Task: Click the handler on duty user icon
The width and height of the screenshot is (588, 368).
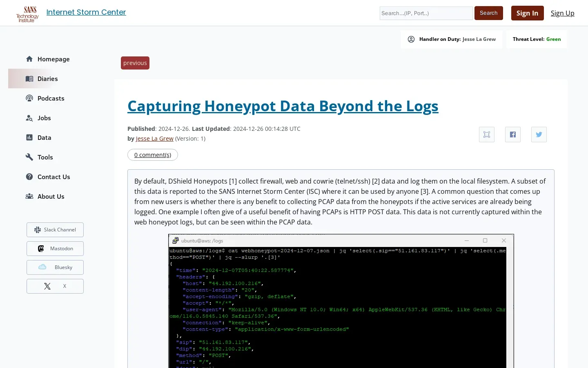Action: tap(411, 39)
